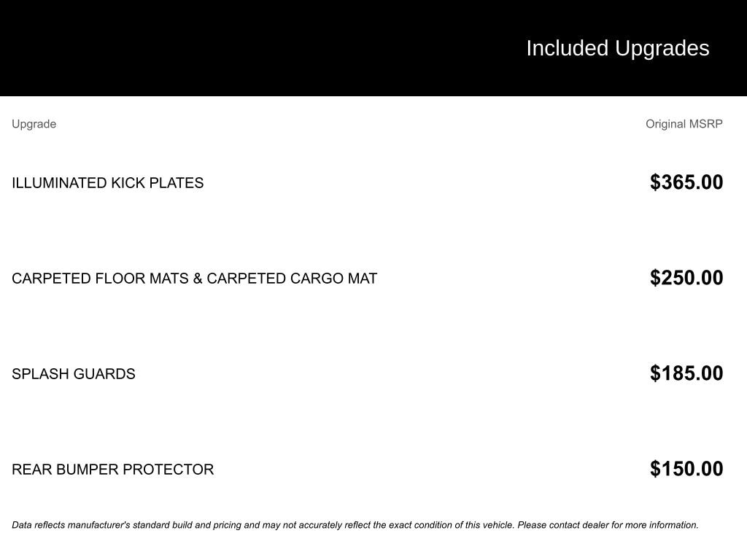The width and height of the screenshot is (747, 560).
Task: Click the ampersand in the floor mats upgrade
Action: (198, 279)
